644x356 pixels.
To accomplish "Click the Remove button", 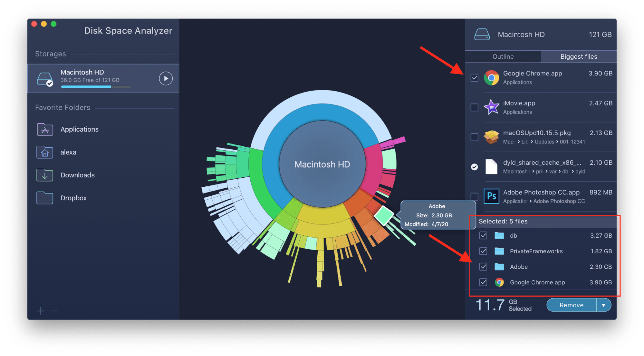I will point(572,305).
